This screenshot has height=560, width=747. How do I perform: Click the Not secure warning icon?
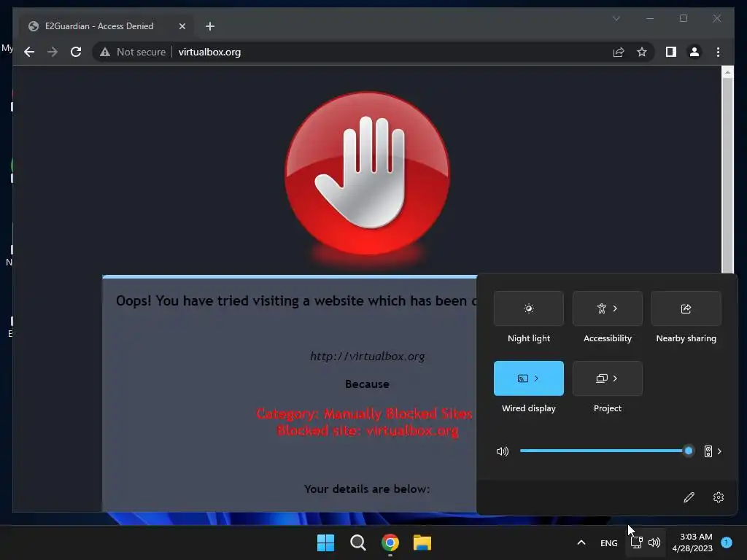click(x=105, y=52)
